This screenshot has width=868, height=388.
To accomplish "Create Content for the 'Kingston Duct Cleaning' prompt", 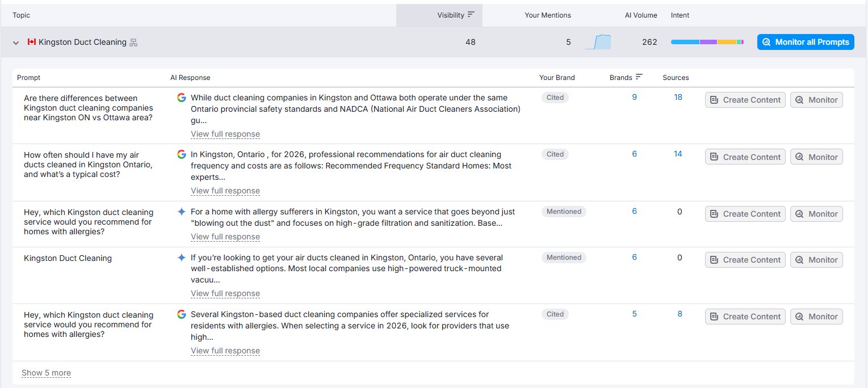I will tap(745, 260).
